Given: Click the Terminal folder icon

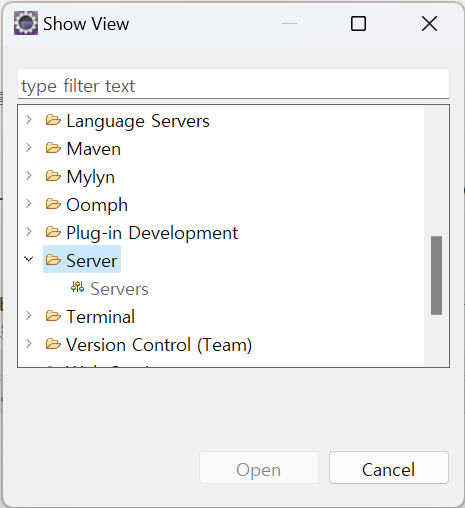Looking at the screenshot, I should point(53,316).
